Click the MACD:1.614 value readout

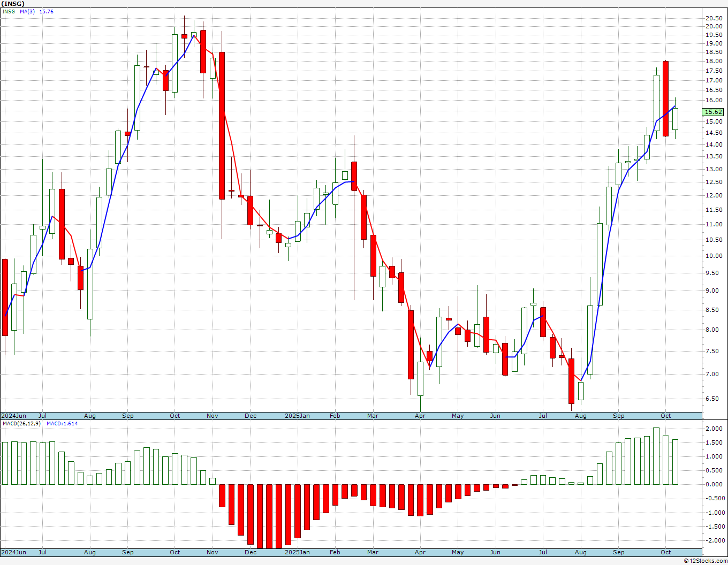(62, 424)
